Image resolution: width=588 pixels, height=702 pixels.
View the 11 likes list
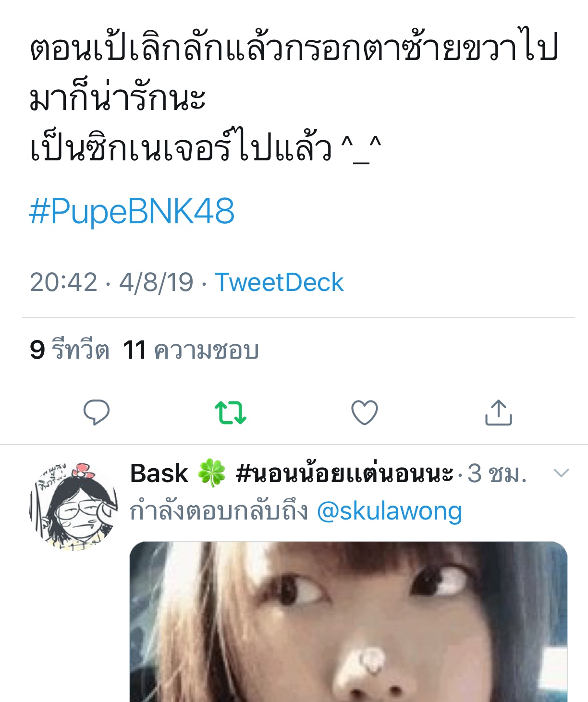coord(191,350)
